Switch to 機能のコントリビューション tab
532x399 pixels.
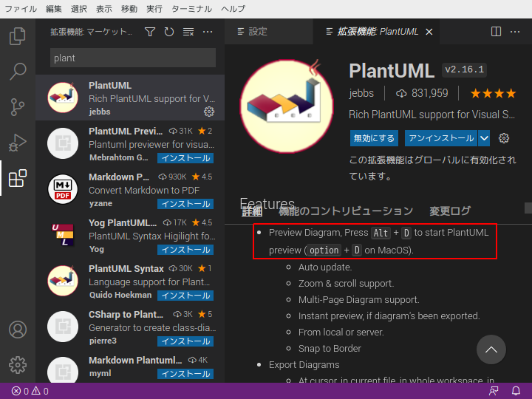[x=346, y=211]
